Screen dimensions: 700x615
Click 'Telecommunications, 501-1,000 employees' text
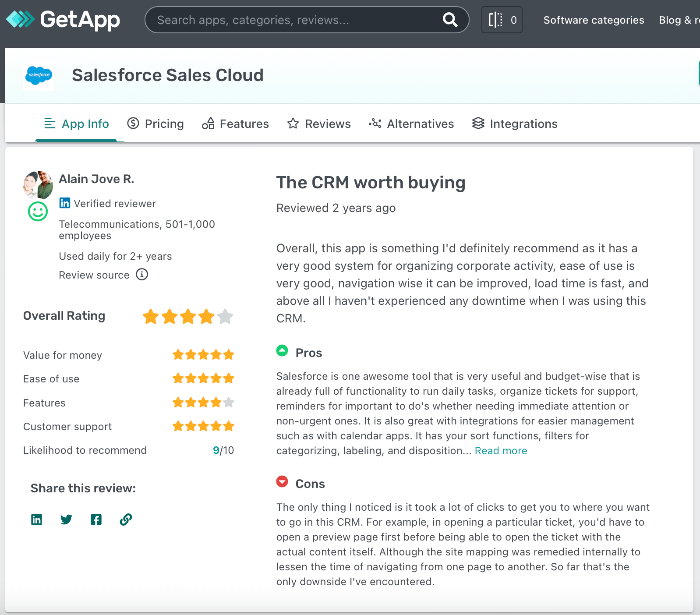[x=137, y=230]
